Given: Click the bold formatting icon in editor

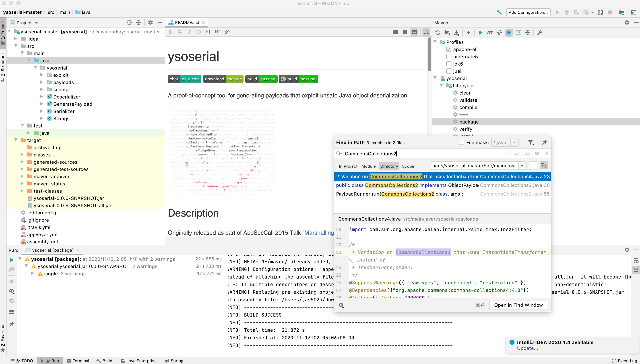Looking at the screenshot, I should point(170,32).
